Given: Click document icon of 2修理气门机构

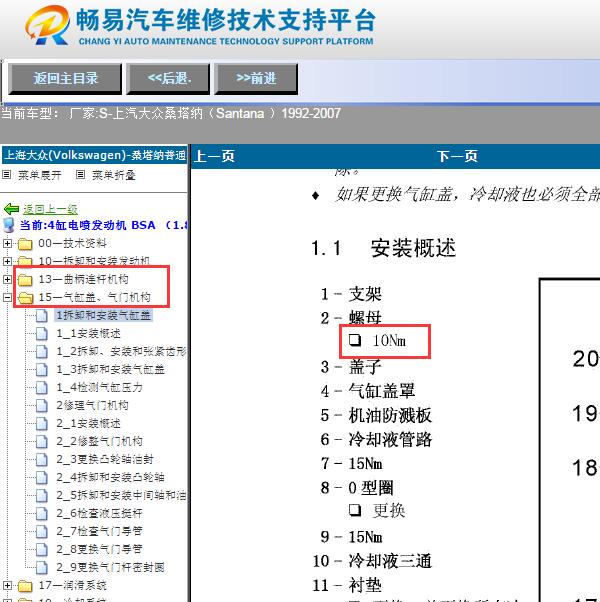Looking at the screenshot, I should 41,406.
